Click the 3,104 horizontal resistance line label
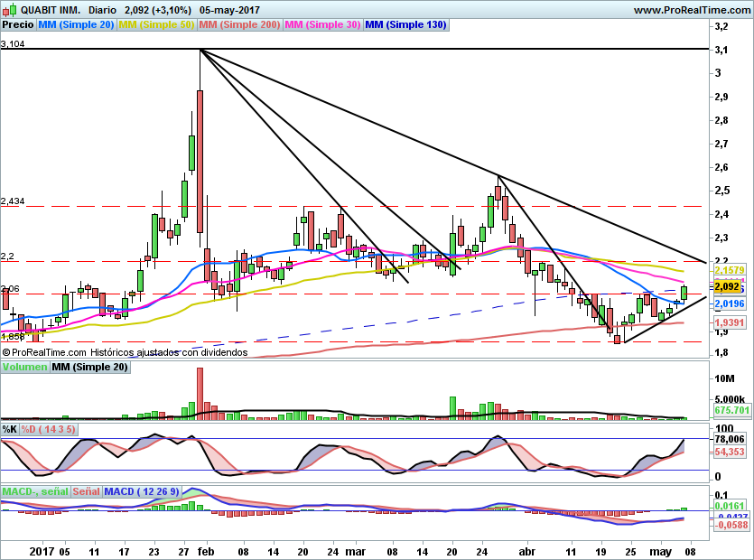Viewport: 754px width, 560px height. click(x=13, y=43)
